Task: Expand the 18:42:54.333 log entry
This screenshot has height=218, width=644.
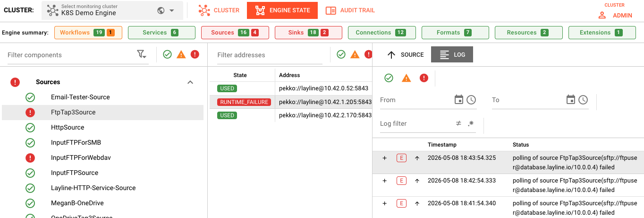Action: click(x=384, y=181)
